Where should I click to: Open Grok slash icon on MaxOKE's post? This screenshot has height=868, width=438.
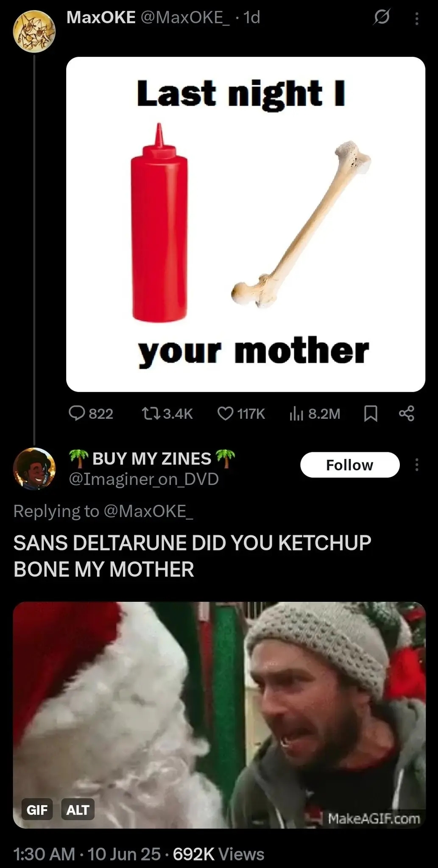381,18
